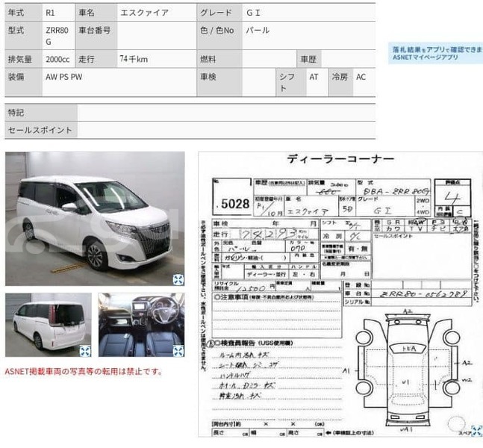483x448 pixels.
Task: Select the air conditioning value AC
Action: click(361, 77)
